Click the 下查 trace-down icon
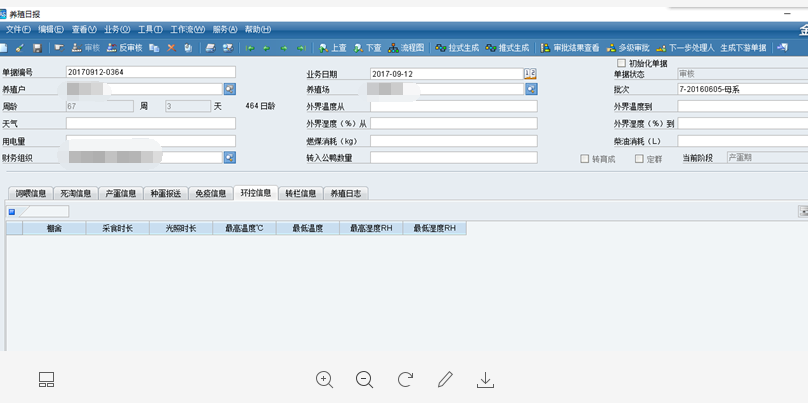The image size is (808, 403). coord(367,48)
